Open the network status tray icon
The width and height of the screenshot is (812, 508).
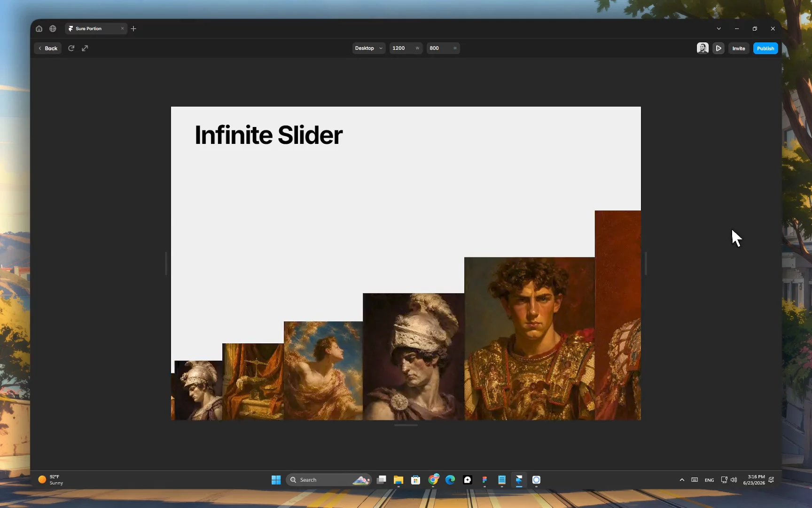724,480
